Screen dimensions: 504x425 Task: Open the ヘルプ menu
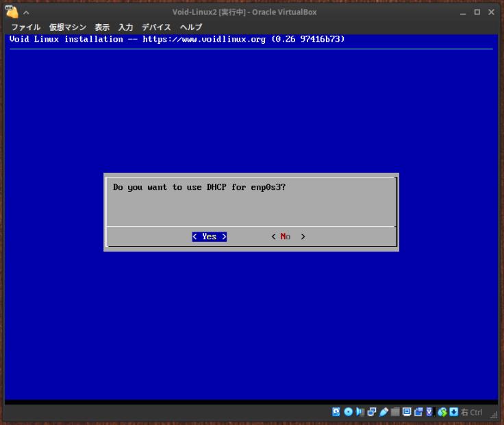pyautogui.click(x=191, y=27)
